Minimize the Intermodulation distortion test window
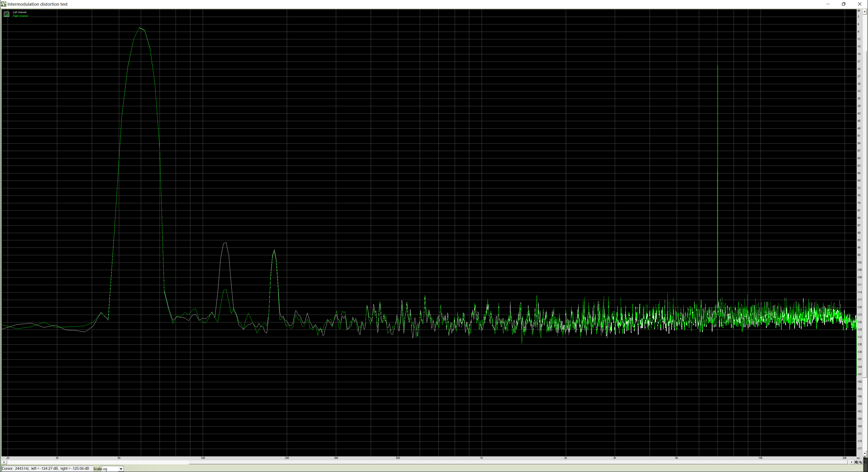The width and height of the screenshot is (868, 472). click(828, 4)
